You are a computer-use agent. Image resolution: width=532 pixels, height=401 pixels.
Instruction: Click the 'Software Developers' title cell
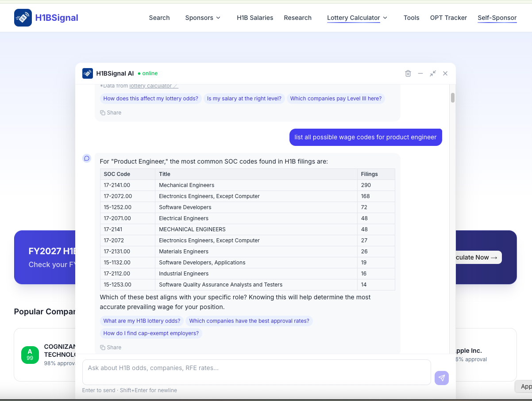click(256, 207)
